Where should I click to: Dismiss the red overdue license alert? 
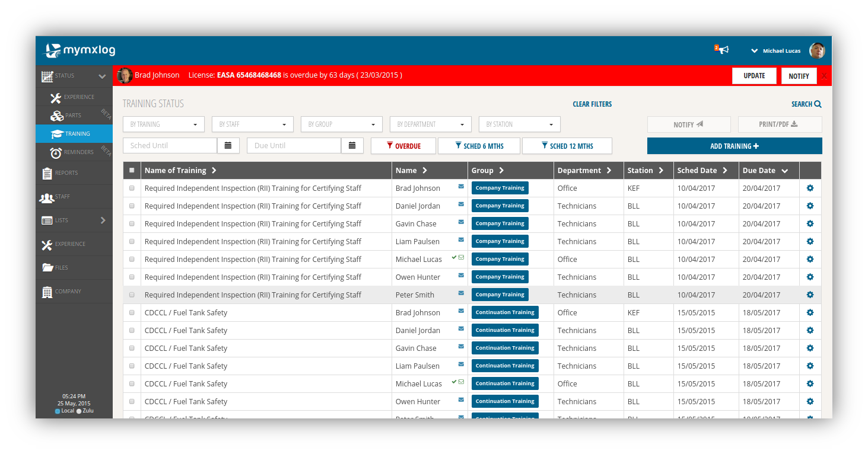824,76
